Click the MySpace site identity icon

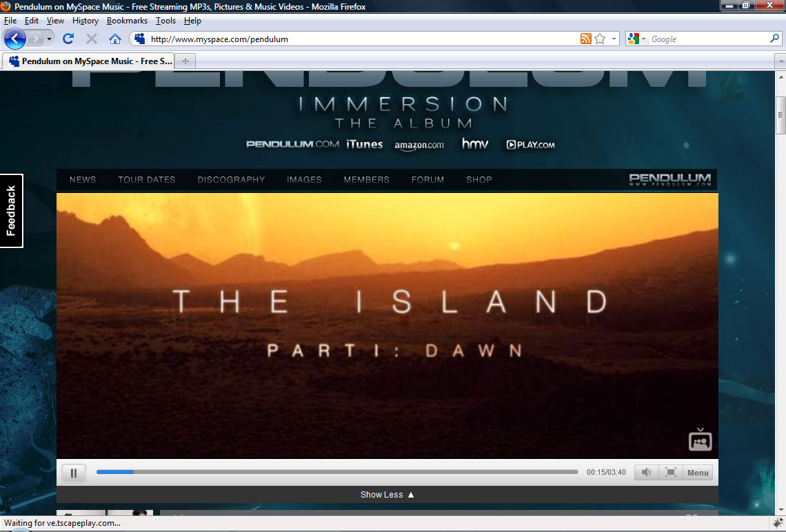pos(139,39)
